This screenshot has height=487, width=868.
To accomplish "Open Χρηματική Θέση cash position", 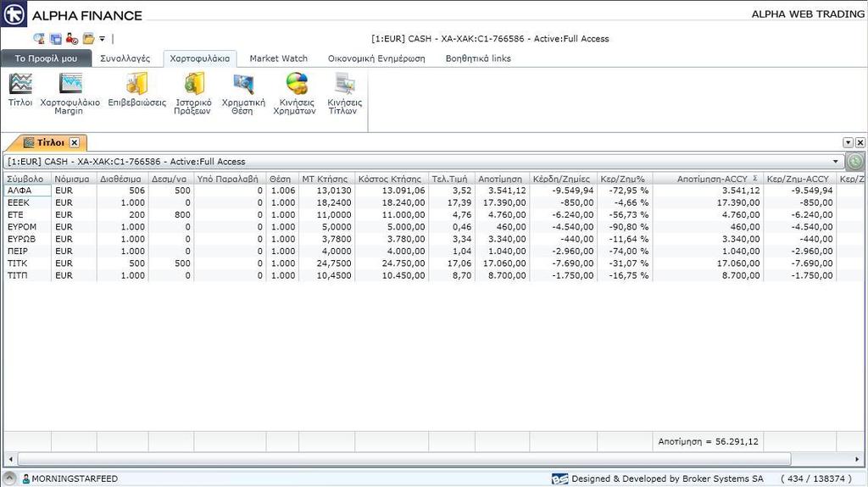I will (243, 93).
